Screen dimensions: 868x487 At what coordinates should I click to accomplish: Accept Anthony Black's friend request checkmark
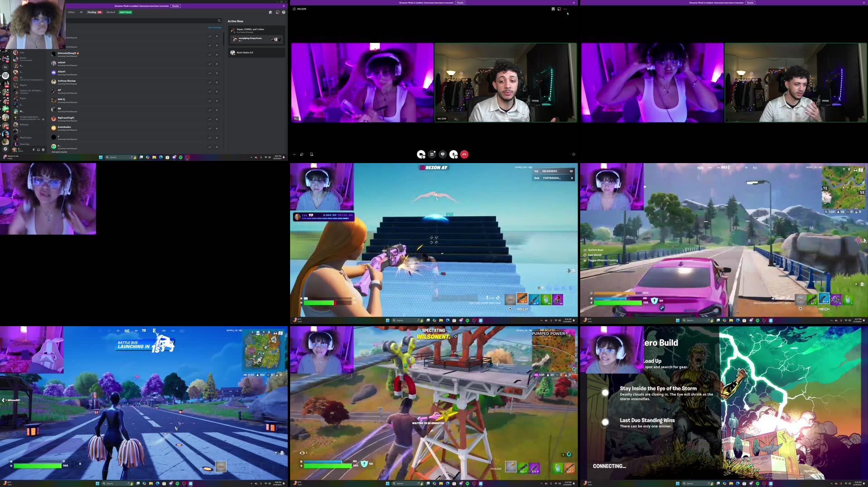pos(210,82)
